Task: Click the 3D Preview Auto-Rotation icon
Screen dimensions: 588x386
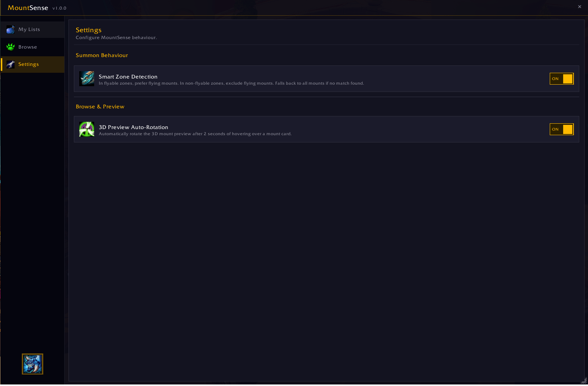Action: 87,129
